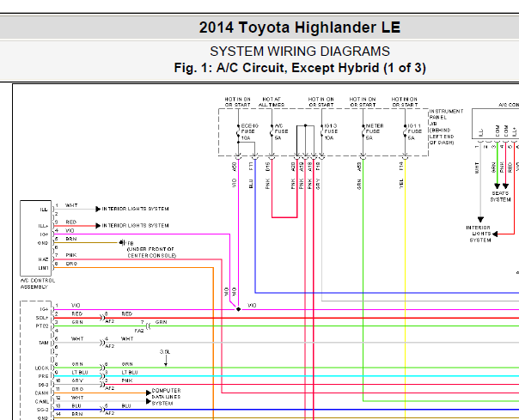Viewport: 519px width, 420px height.
Task: Click the A53 connector pin label
Action: tap(359, 166)
